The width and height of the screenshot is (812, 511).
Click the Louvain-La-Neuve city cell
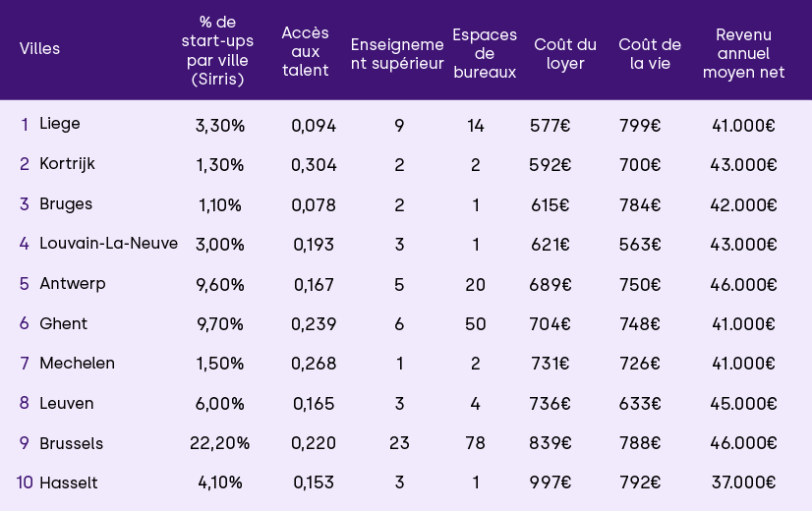pos(108,244)
